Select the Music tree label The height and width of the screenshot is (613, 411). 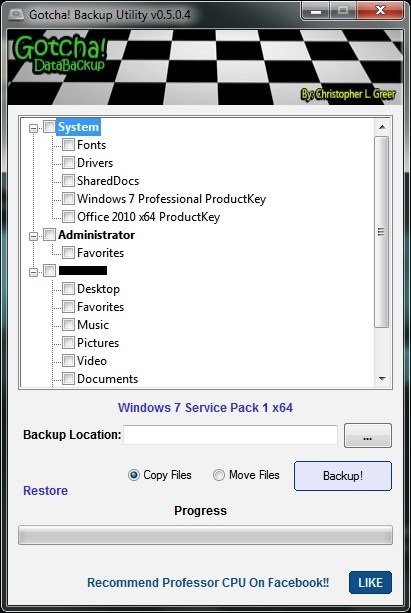93,325
